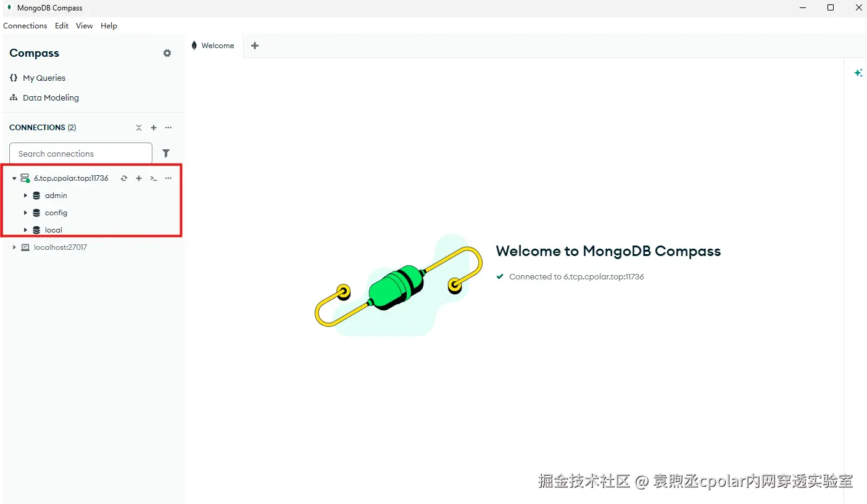867x504 pixels.
Task: Collapse the 6.tcp.cpolar.top:11736 connection
Action: click(14, 178)
